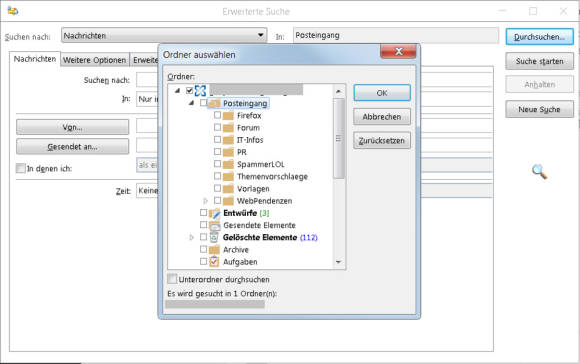Viewport: 580px width, 364px height.
Task: Click the IT-Infos folder icon
Action: (228, 140)
